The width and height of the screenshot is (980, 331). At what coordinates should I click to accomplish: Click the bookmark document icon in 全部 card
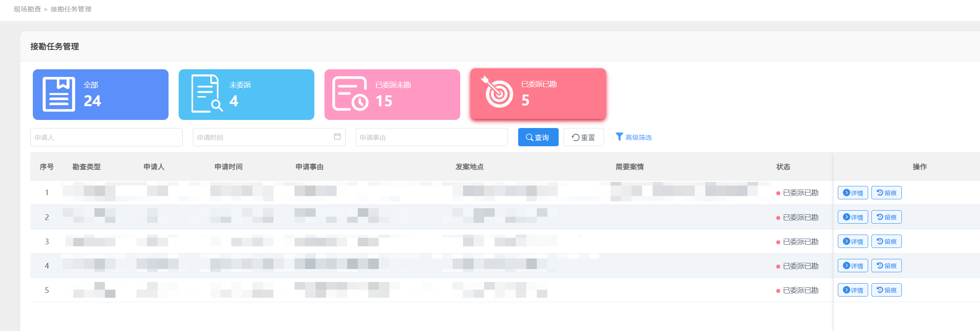(x=59, y=94)
